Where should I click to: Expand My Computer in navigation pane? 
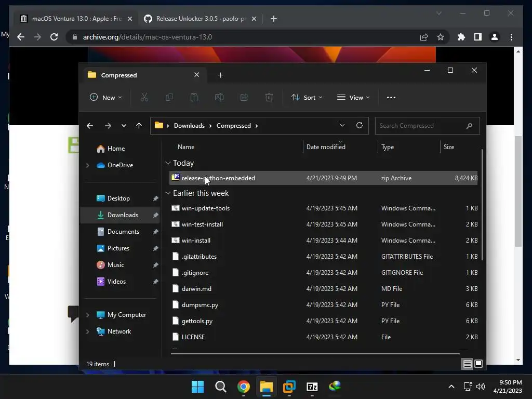click(87, 315)
